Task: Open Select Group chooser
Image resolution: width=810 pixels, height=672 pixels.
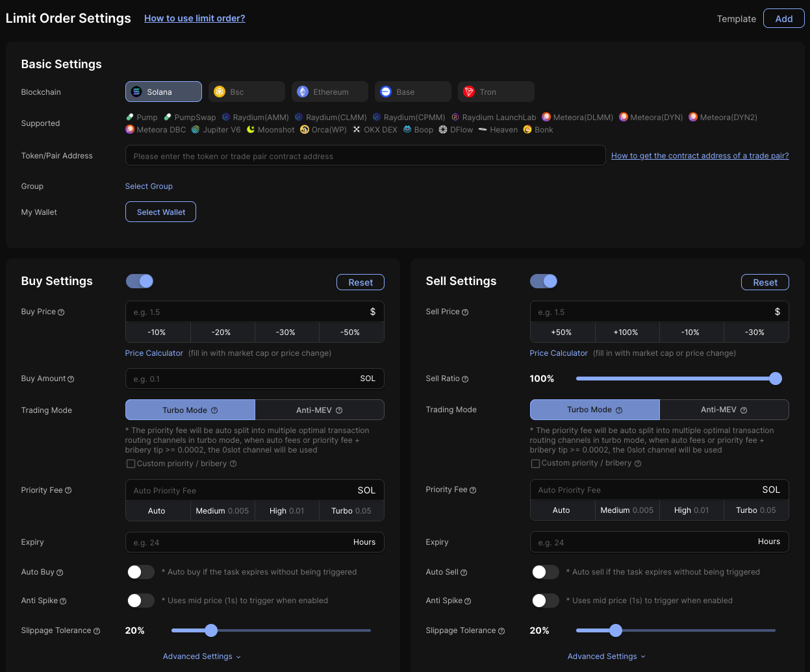Action: tap(149, 186)
